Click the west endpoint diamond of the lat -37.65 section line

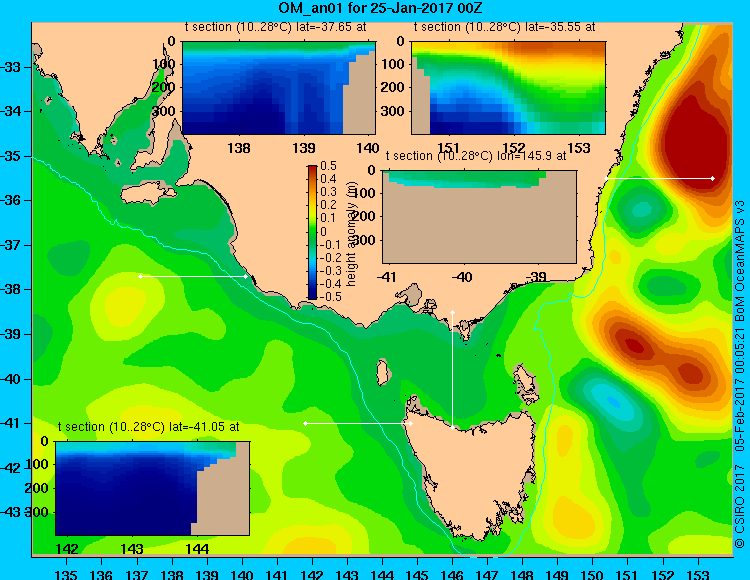(x=140, y=276)
